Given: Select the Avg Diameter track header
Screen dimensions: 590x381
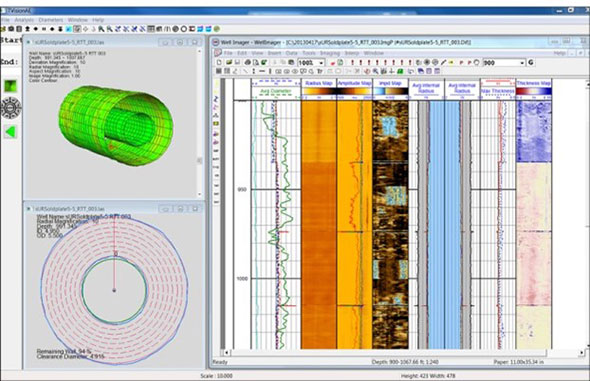Looking at the screenshot, I should (x=276, y=91).
